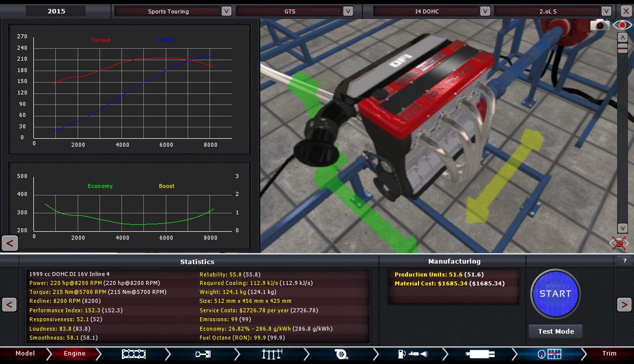Click the 2015 year field
Viewport: 634px width, 364px height.
coord(56,11)
